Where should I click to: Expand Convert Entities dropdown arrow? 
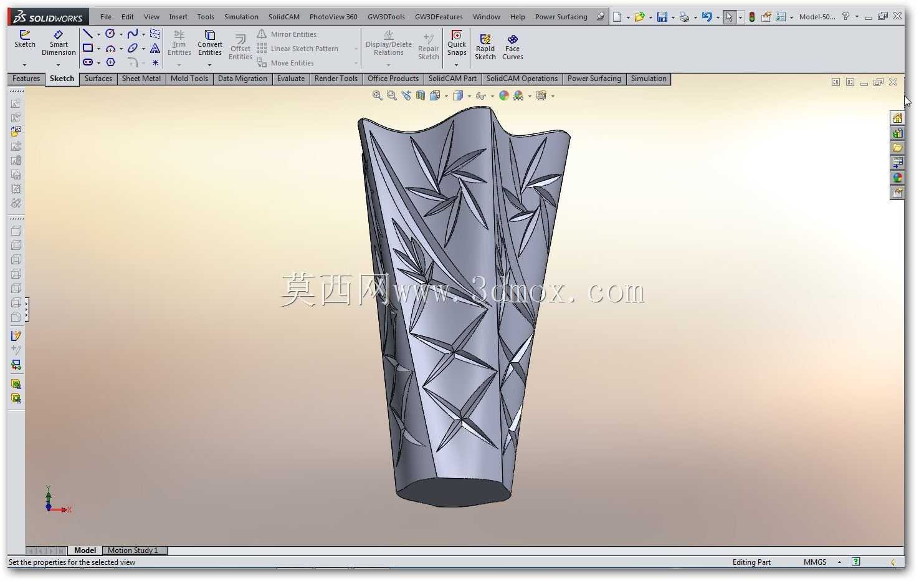point(210,65)
